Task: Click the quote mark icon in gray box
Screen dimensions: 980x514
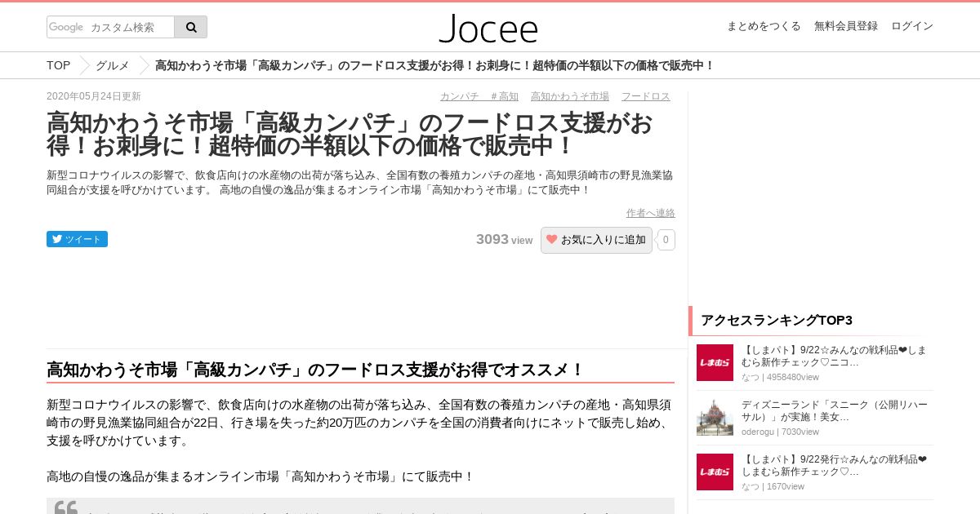Action: point(66,507)
